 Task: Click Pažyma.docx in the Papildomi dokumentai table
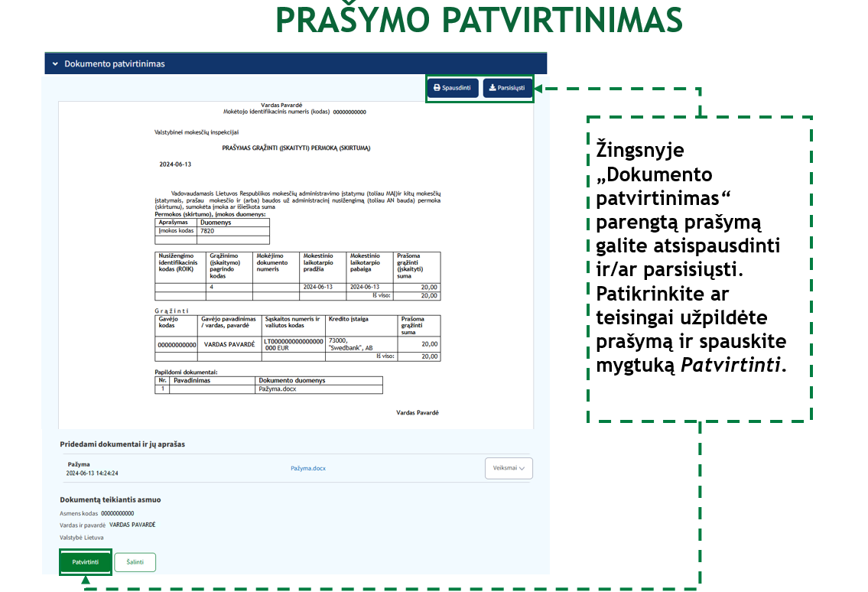tap(277, 389)
